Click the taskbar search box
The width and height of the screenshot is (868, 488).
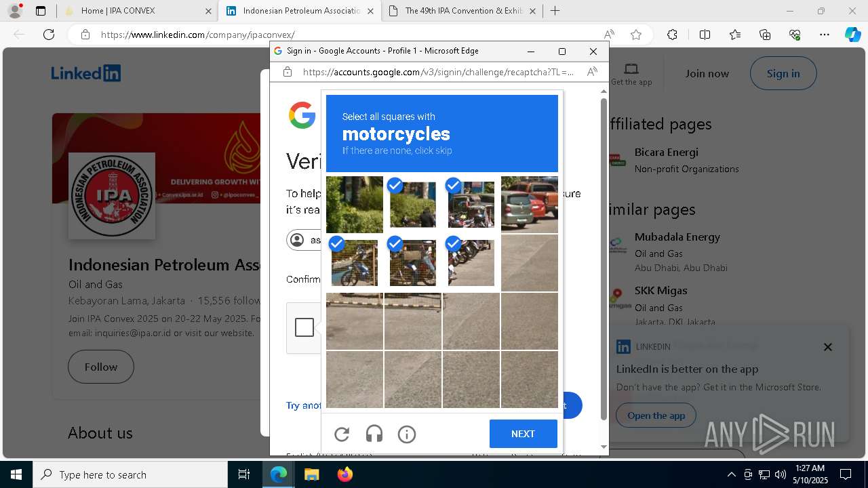pyautogui.click(x=130, y=474)
